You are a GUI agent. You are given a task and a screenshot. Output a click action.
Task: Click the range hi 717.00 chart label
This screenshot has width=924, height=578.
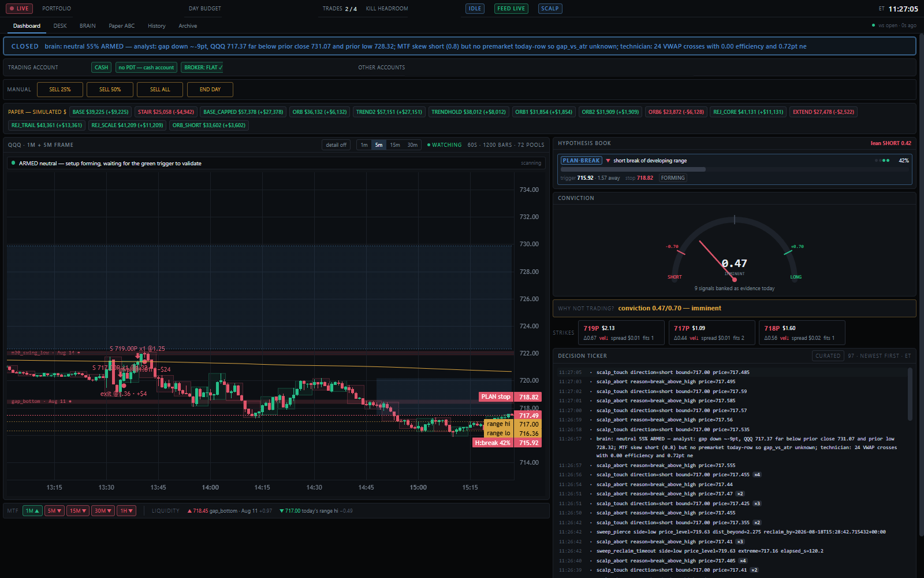click(512, 424)
